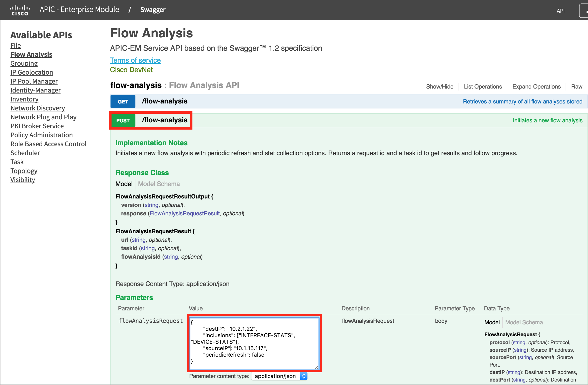Viewport: 588px width, 385px height.
Task: Click 'Retrieves a summary of all flow analyses' description
Action: pos(523,101)
